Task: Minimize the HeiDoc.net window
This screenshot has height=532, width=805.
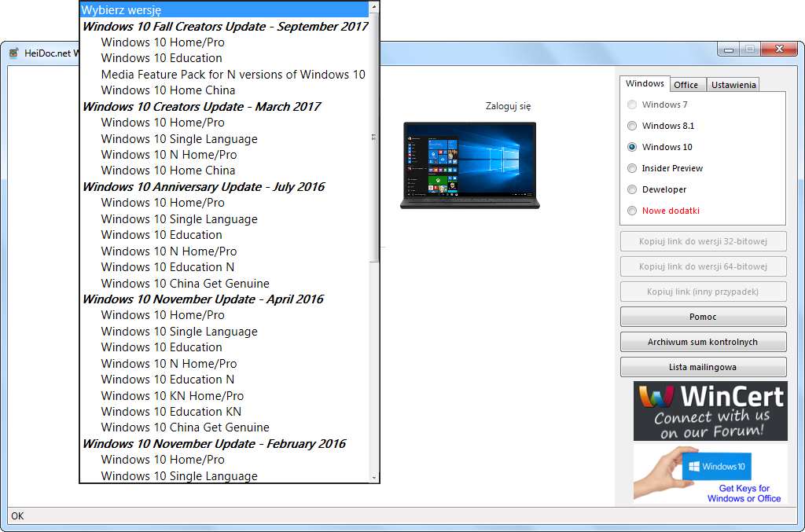Action: coord(728,50)
